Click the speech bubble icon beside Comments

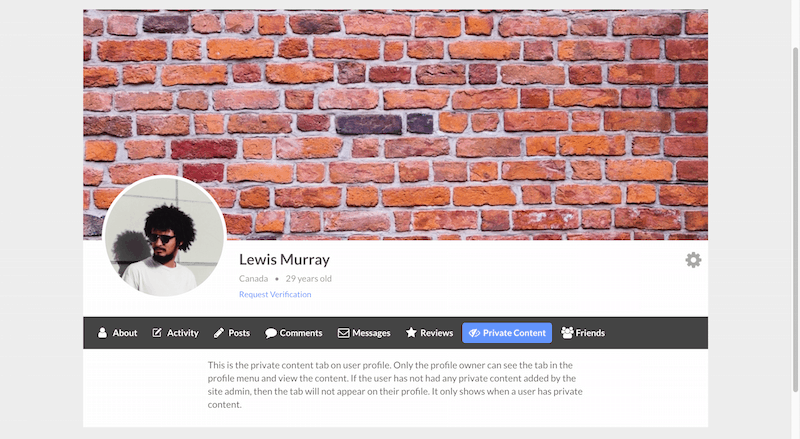[271, 333]
